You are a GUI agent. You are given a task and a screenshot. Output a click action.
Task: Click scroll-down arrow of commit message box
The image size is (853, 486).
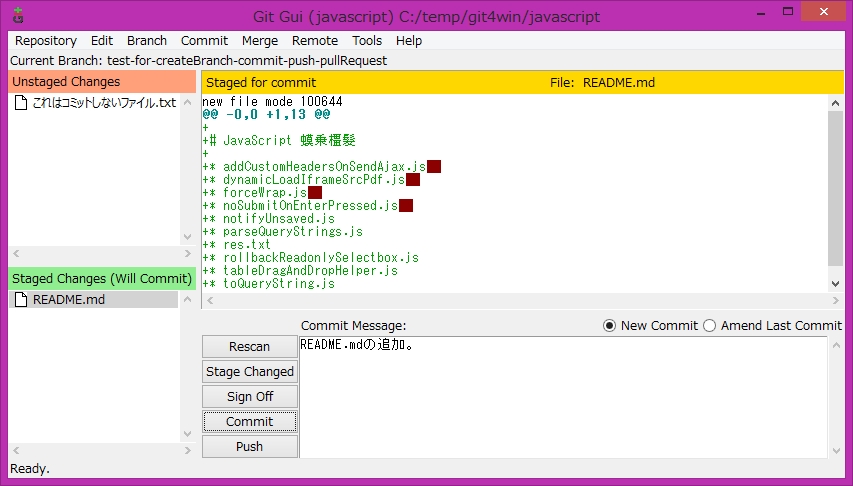click(x=836, y=451)
